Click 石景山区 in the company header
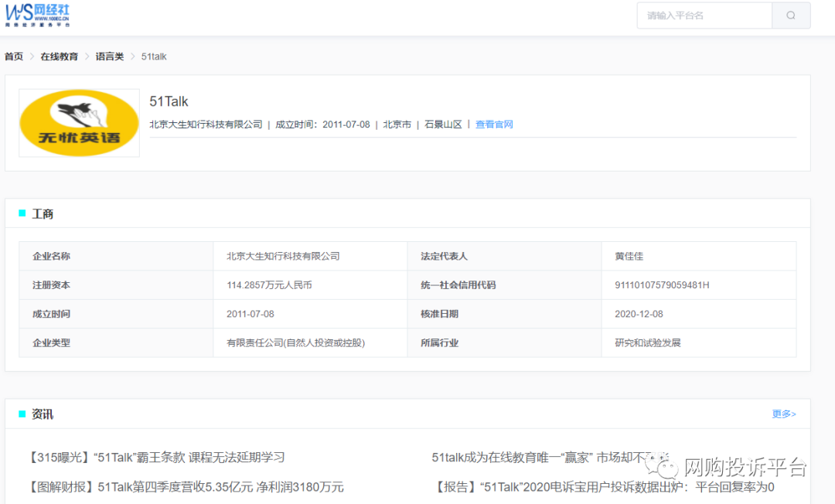Viewport: 835px width, 504px height. 443,124
